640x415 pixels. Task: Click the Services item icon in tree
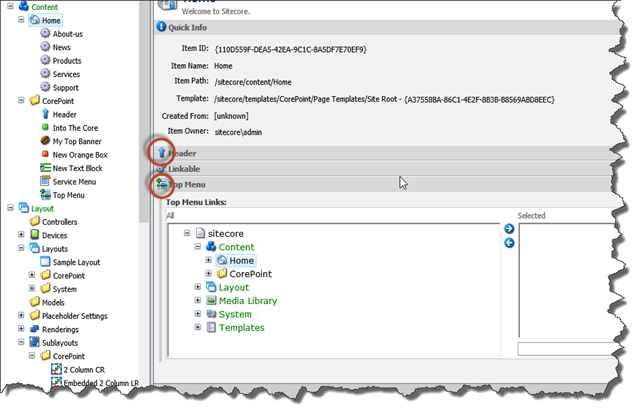click(x=45, y=74)
